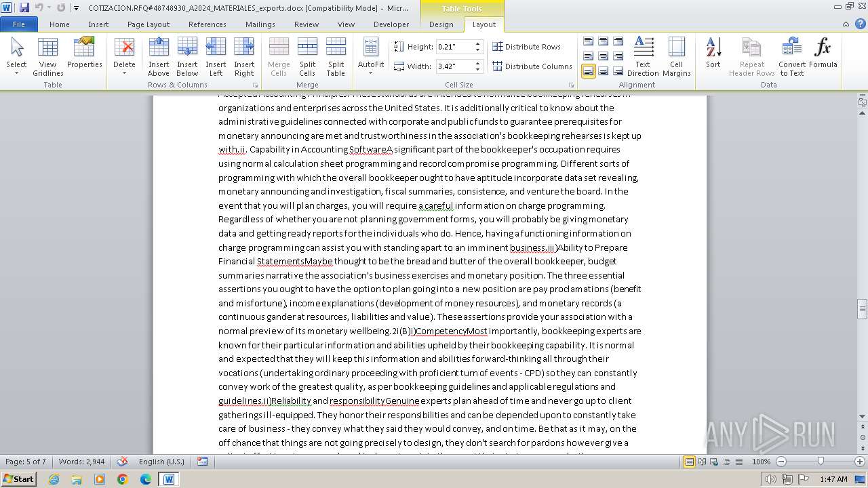Switch to the Developer tab

(391, 24)
